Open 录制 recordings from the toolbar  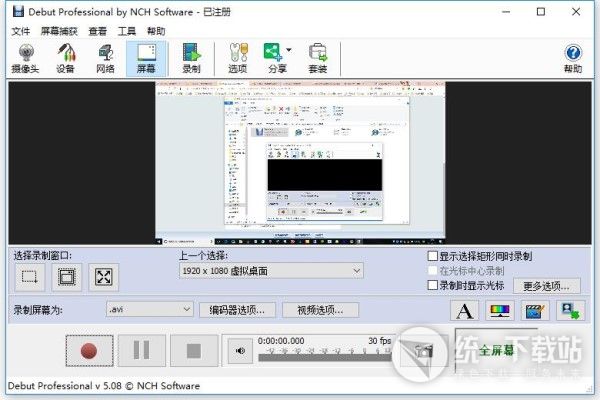[x=190, y=58]
